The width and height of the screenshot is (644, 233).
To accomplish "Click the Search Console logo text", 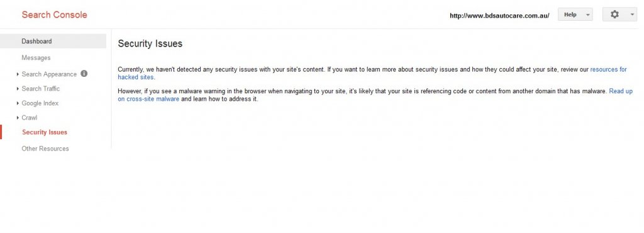I will click(54, 14).
